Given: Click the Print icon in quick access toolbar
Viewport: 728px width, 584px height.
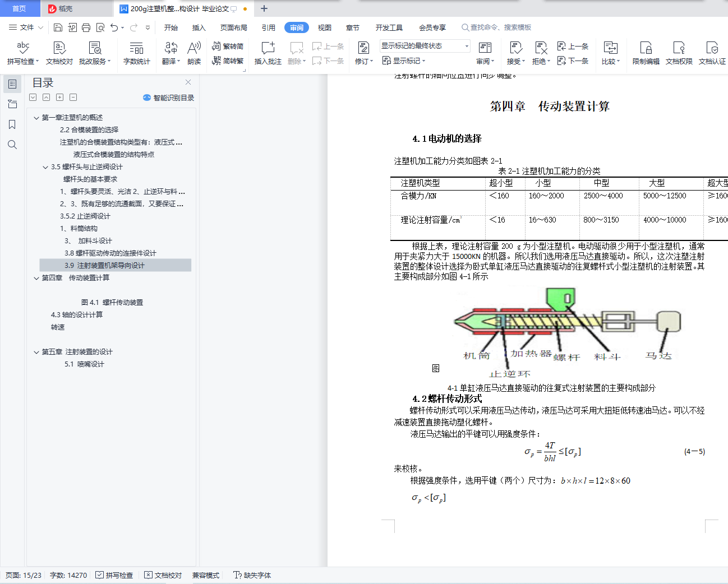Looking at the screenshot, I should coord(86,27).
